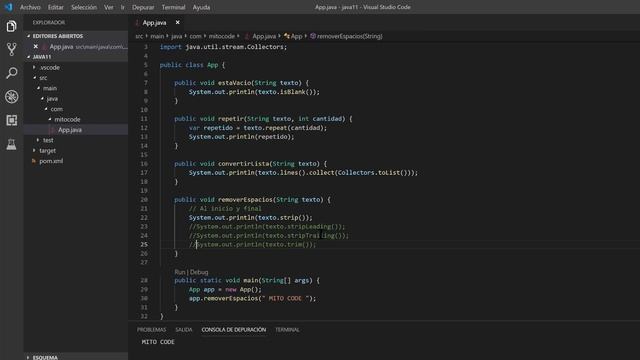Open the Ir menu

tap(122, 7)
